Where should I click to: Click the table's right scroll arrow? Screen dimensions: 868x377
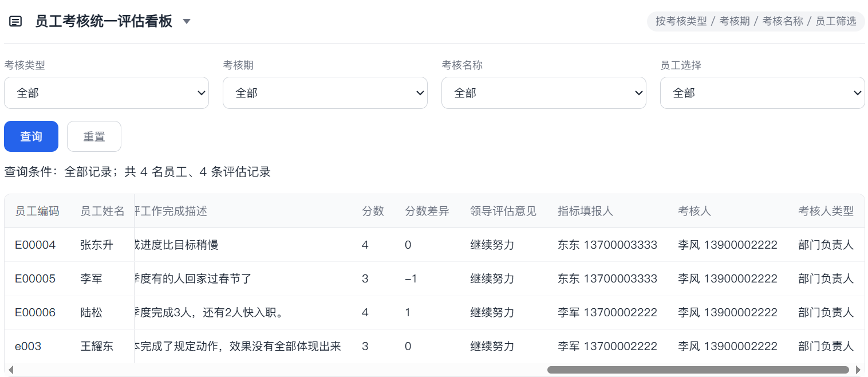[858, 370]
